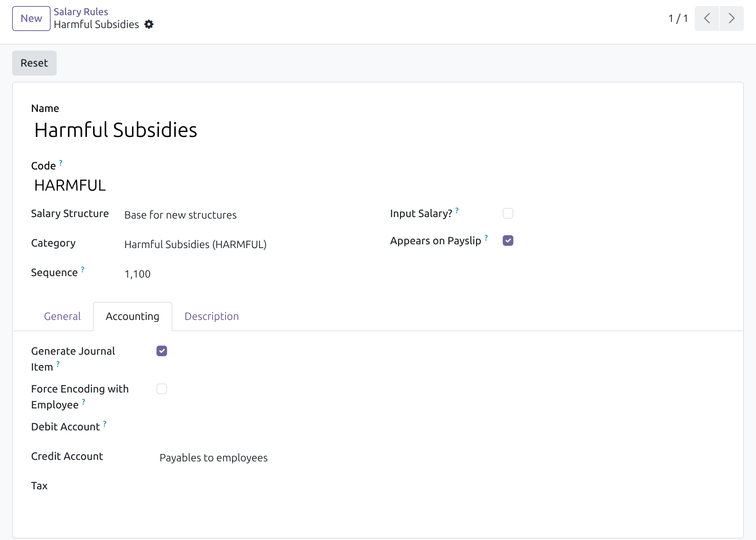The image size is (756, 540).
Task: Click the New button
Action: (x=31, y=18)
